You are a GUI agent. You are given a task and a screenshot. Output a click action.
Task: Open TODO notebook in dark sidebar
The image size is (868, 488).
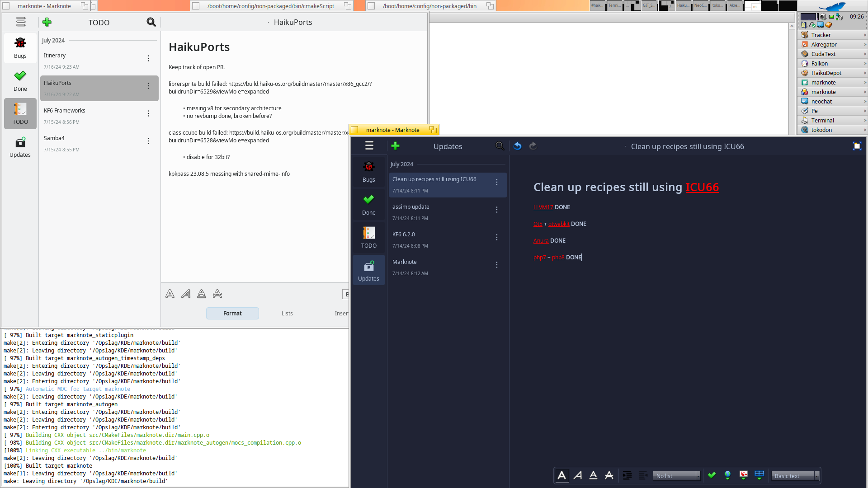pos(369,238)
